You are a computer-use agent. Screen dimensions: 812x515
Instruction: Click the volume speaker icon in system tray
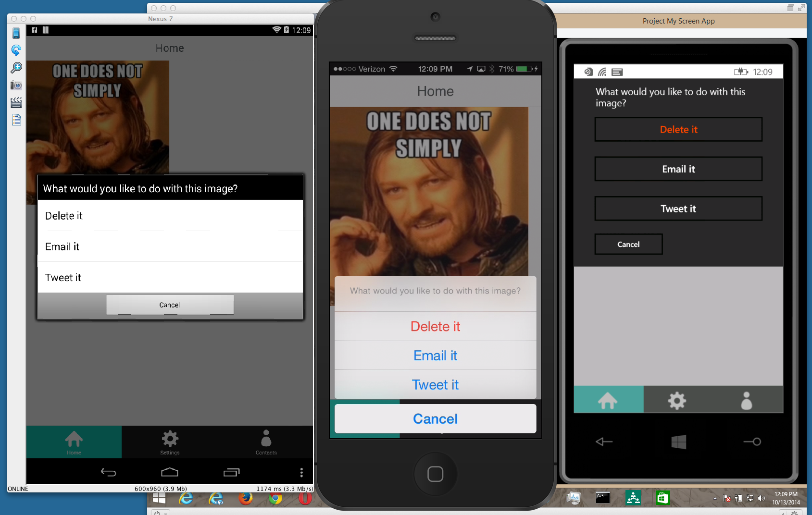pyautogui.click(x=762, y=498)
